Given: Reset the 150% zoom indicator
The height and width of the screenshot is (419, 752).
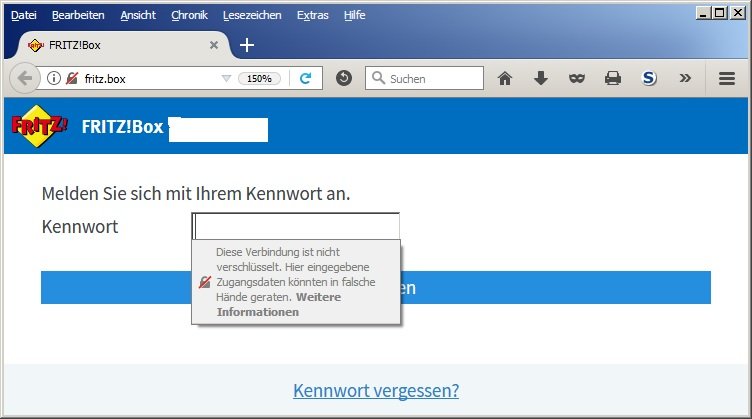Looking at the screenshot, I should (259, 79).
